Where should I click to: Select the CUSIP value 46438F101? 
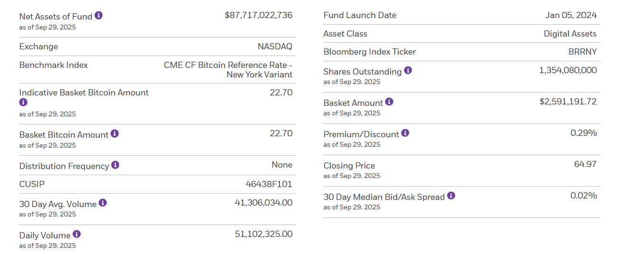pos(269,184)
